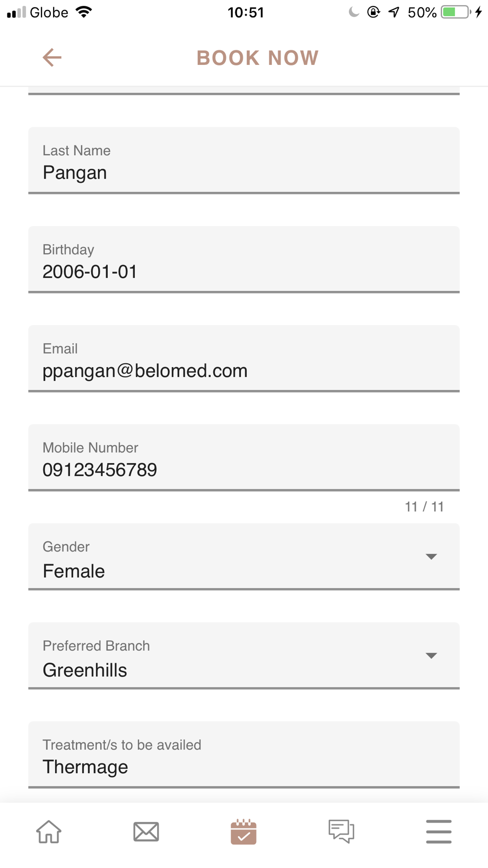Open the mail envelope icon
Viewport: 488px width, 868px height.
[146, 831]
